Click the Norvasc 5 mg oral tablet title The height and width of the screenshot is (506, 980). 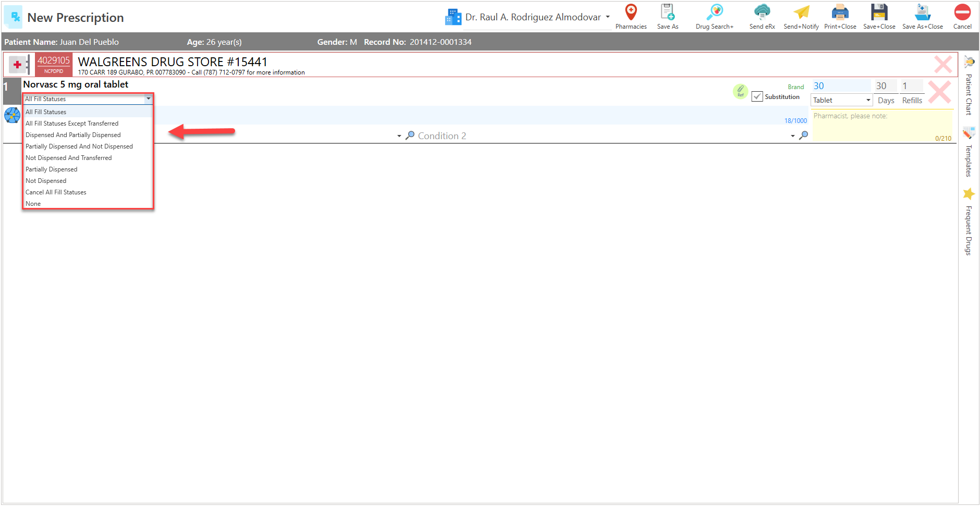point(76,84)
